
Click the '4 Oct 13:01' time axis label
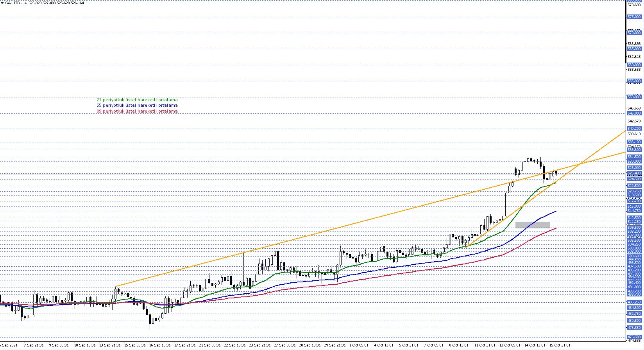point(384,345)
